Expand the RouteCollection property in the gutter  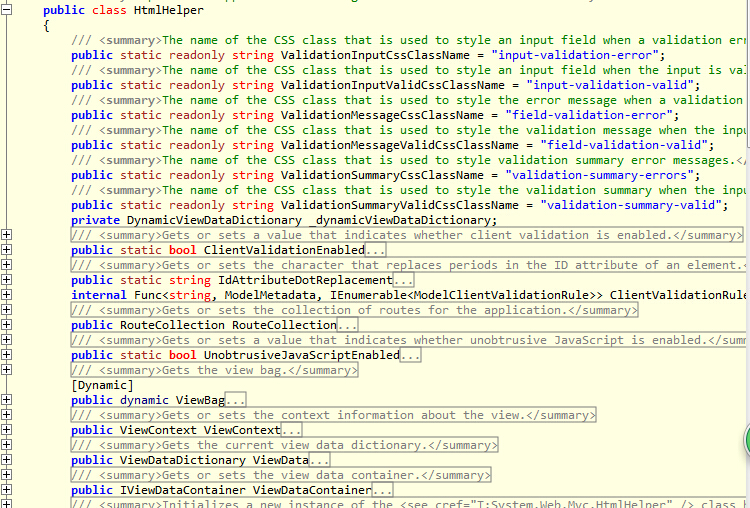click(6, 325)
